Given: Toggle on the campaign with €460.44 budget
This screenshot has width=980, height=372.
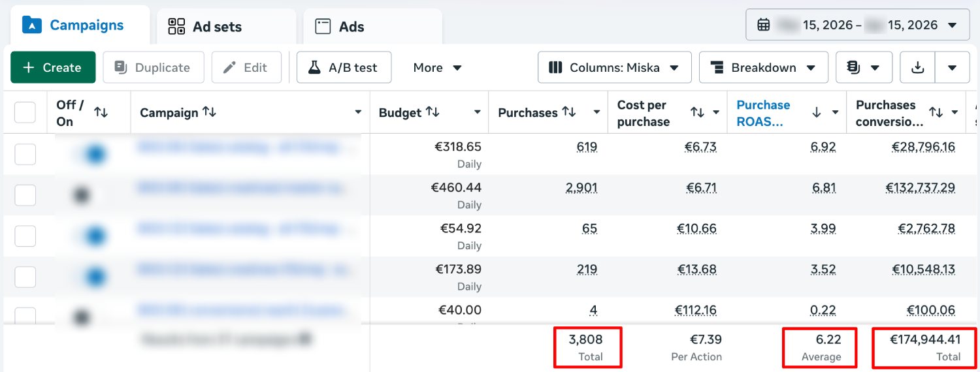Looking at the screenshot, I should pos(88,195).
